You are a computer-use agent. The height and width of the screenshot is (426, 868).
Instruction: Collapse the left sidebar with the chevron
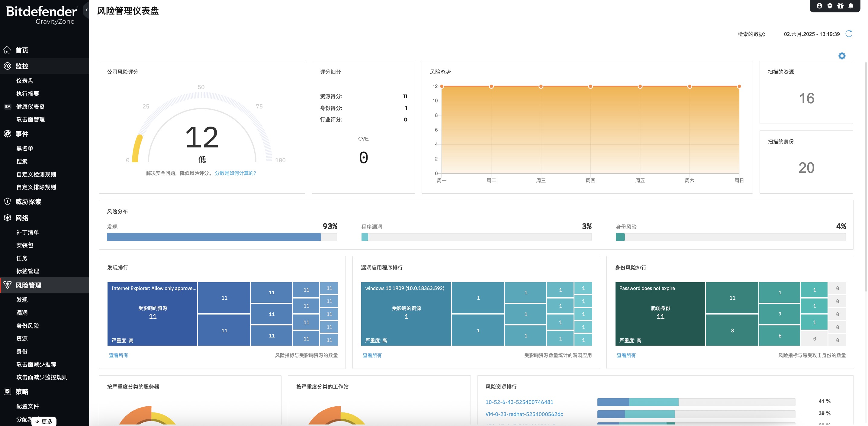coord(87,10)
